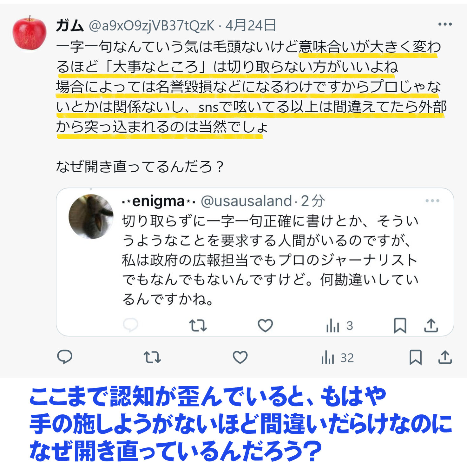The image size is (467, 476).
Task: Bookmark ガム's main tweet
Action: (x=416, y=357)
